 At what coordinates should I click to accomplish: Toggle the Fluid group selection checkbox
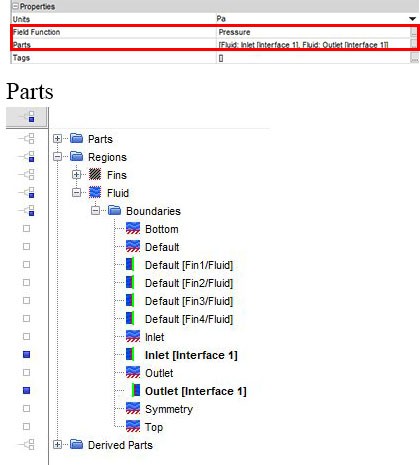(27, 192)
